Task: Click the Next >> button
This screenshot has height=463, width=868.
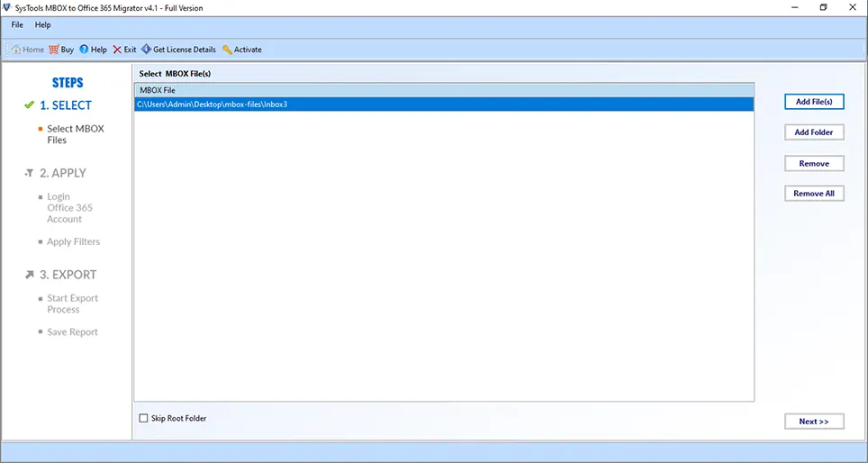Action: [814, 422]
